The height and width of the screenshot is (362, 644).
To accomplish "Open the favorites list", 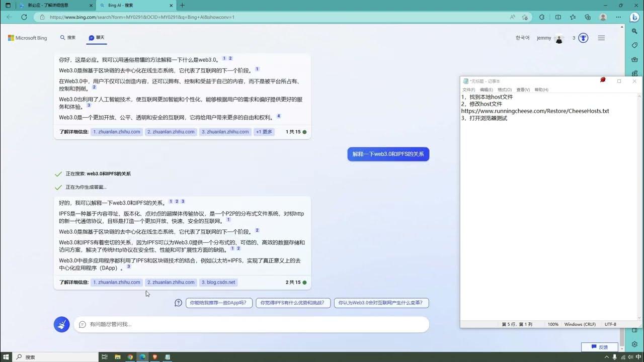I will pyautogui.click(x=573, y=17).
